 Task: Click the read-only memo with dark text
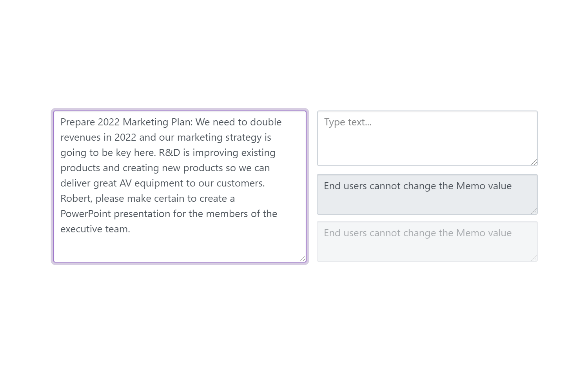[x=427, y=194]
